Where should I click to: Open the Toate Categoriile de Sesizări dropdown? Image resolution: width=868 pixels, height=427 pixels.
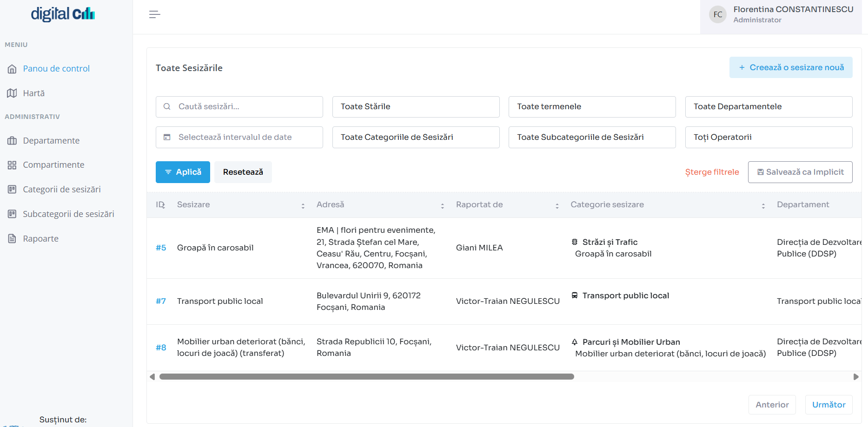pos(416,138)
